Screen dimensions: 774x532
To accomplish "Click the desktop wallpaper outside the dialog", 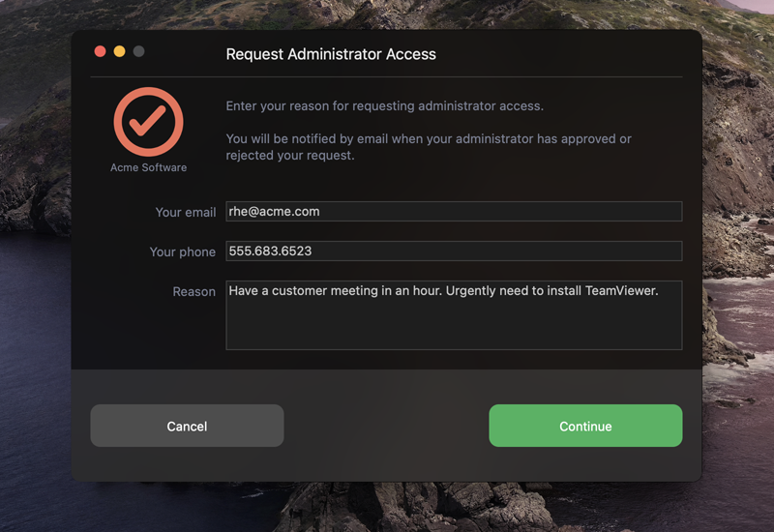I will (x=35, y=345).
